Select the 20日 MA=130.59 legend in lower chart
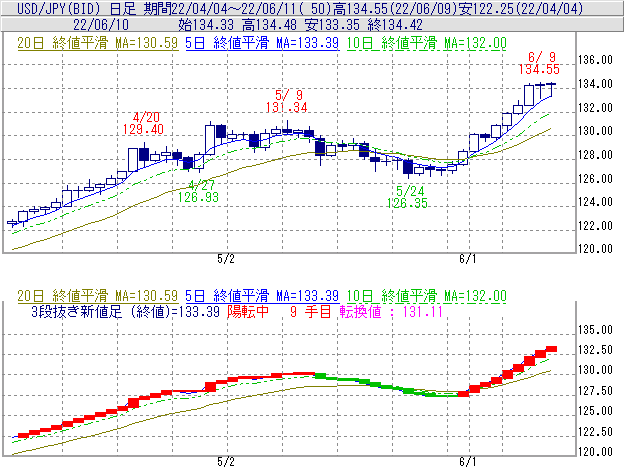The height and width of the screenshot is (475, 624). (x=98, y=296)
